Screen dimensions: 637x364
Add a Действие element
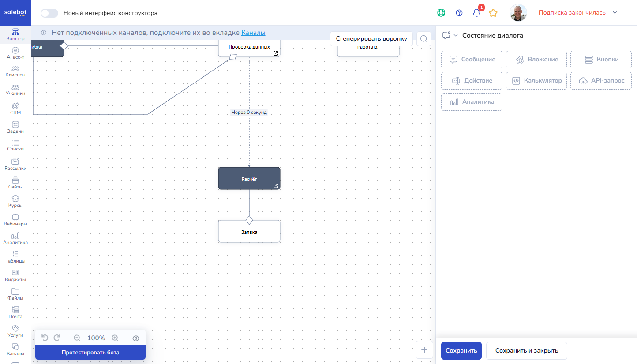point(472,81)
